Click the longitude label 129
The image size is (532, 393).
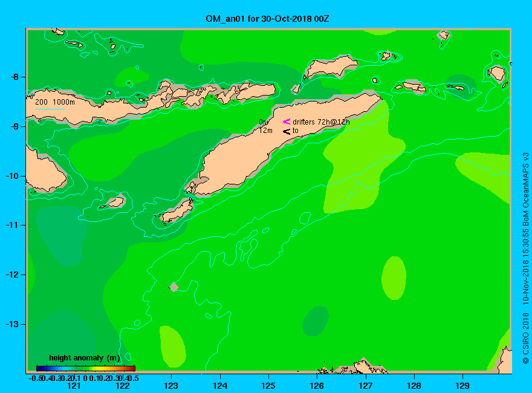pyautogui.click(x=462, y=386)
